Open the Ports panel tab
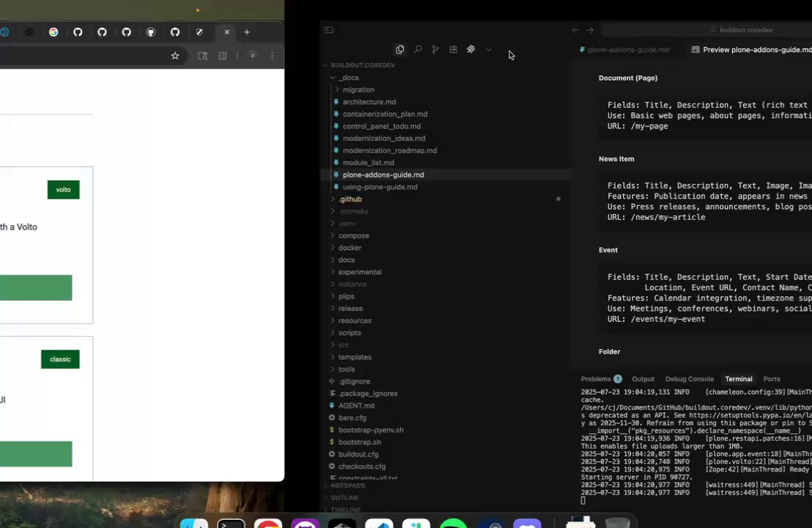The image size is (812, 528). pos(772,379)
